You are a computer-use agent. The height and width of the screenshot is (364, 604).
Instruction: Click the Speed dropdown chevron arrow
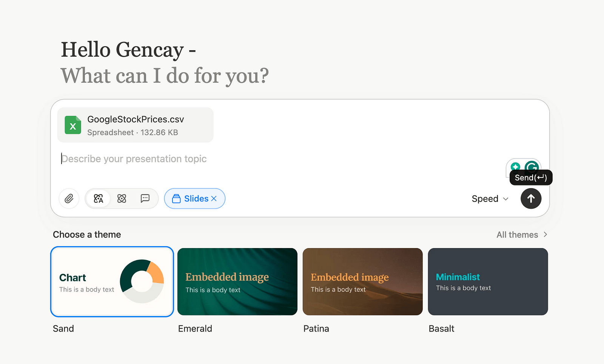[505, 199]
